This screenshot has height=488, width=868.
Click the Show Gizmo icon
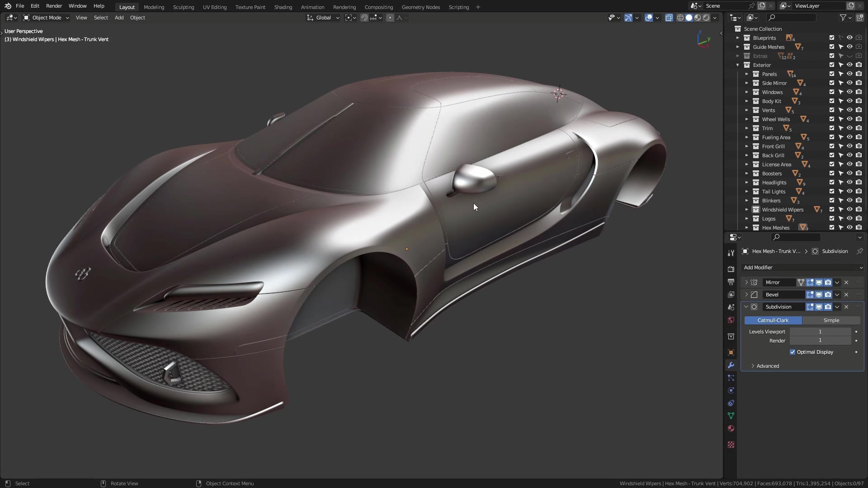coord(628,18)
